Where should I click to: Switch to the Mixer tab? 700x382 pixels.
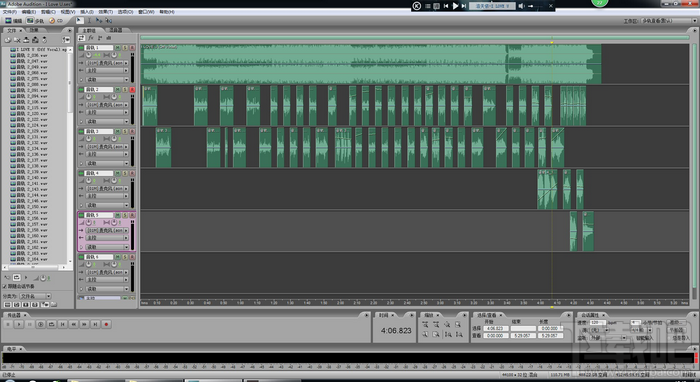(116, 30)
